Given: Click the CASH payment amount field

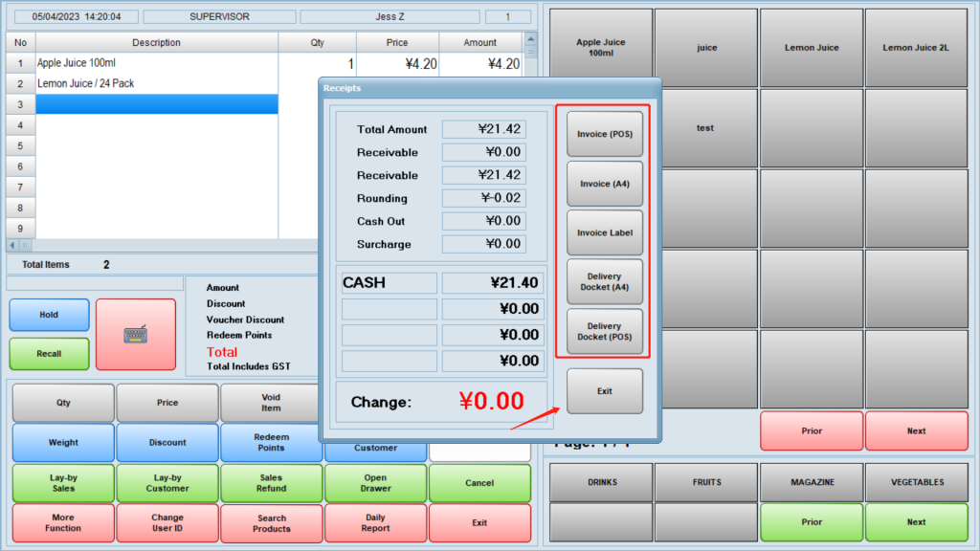Looking at the screenshot, I should click(x=492, y=283).
